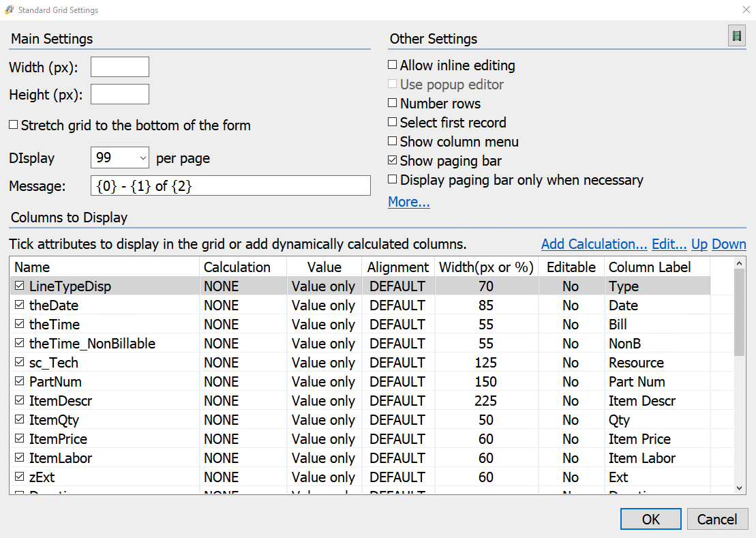Click the theTime row name
The image size is (756, 538).
pos(55,324)
